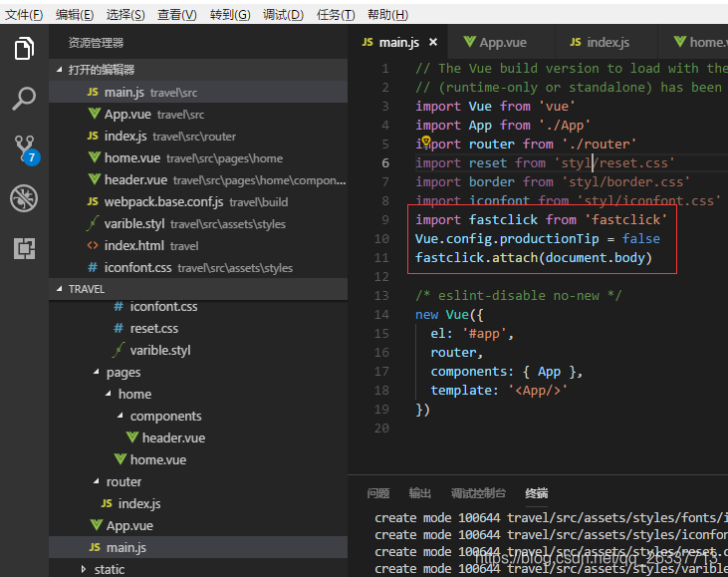Click hash icon beside iconfont.css in TRAVEL tree

click(x=119, y=307)
